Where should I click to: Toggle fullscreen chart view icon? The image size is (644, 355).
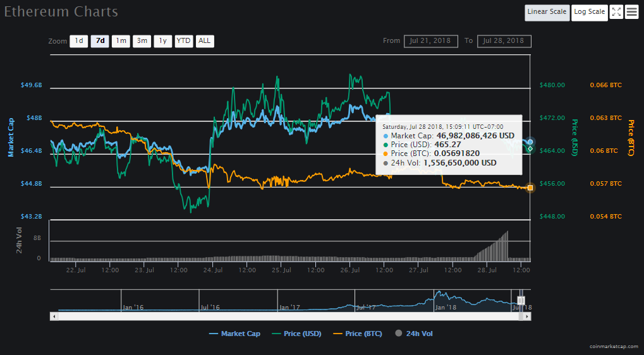pos(616,12)
